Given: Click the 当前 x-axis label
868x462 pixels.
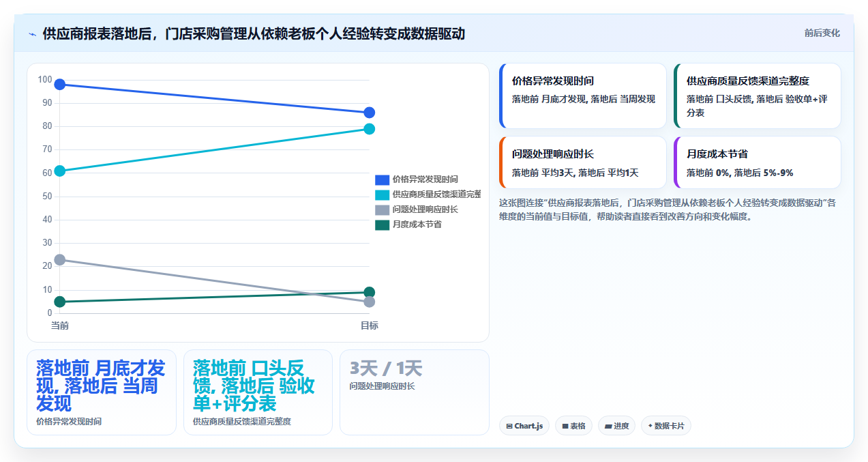Looking at the screenshot, I should pos(60,326).
